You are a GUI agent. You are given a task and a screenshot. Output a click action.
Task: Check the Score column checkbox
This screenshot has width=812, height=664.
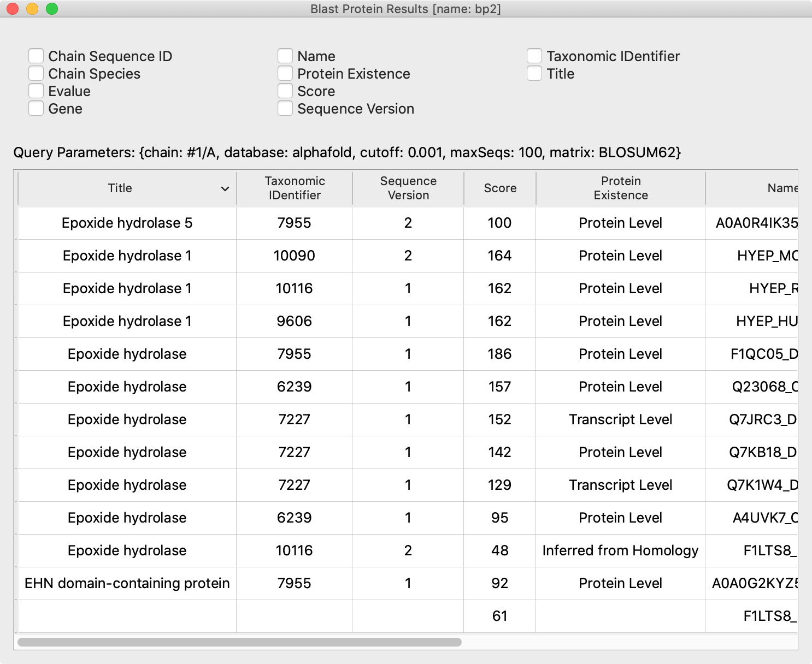(285, 91)
